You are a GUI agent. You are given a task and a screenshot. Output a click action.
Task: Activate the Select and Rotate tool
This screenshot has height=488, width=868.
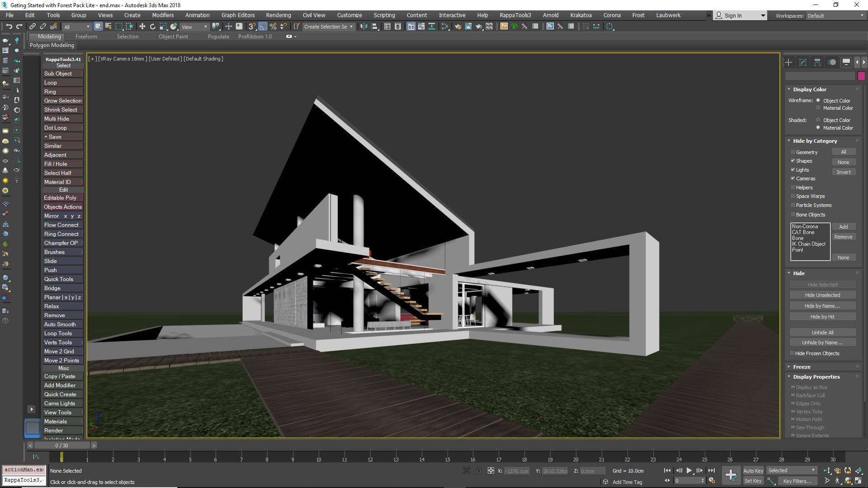coord(153,27)
